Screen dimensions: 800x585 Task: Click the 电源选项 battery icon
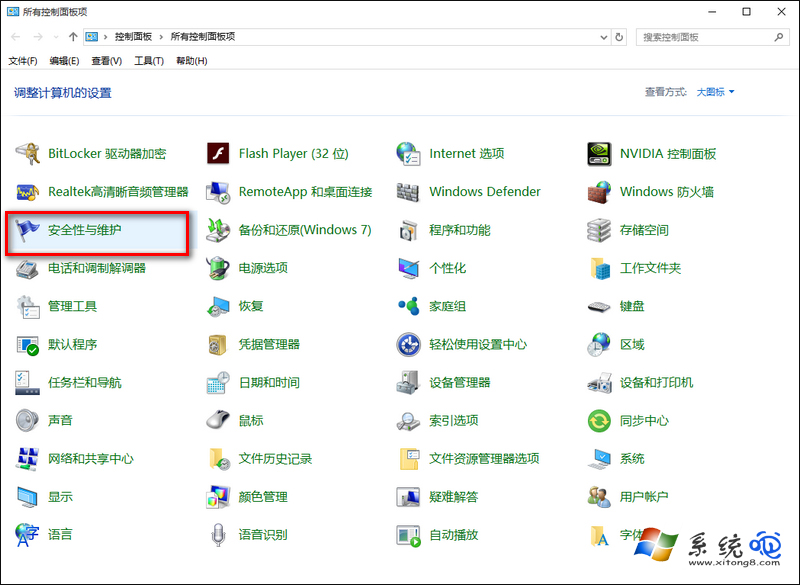(218, 268)
